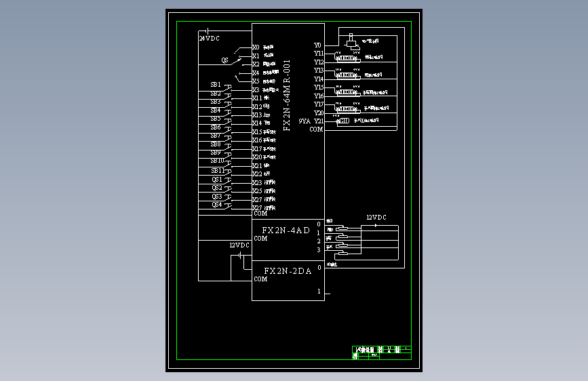Click the FX2N-4AD module label
The image size is (588, 381).
[286, 230]
